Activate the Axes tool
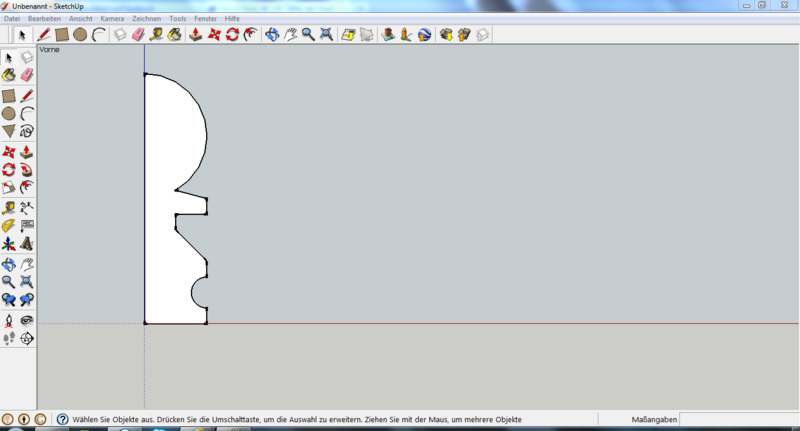 (9, 243)
